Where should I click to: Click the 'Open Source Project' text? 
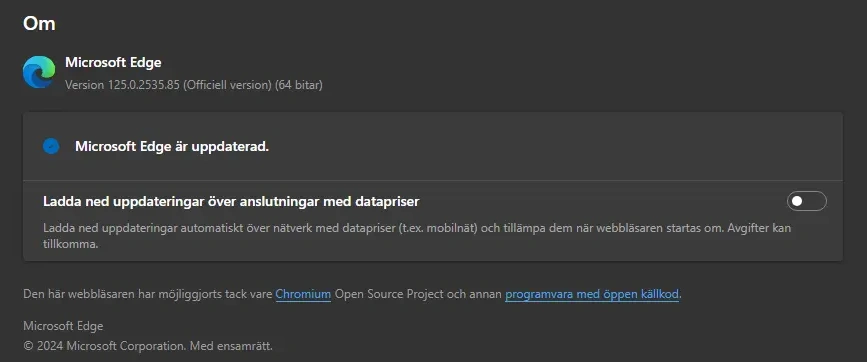pos(389,294)
